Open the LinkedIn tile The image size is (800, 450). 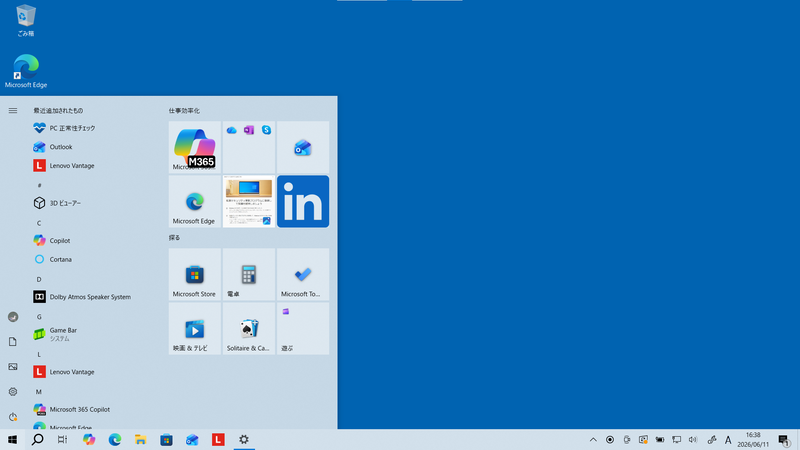[303, 202]
